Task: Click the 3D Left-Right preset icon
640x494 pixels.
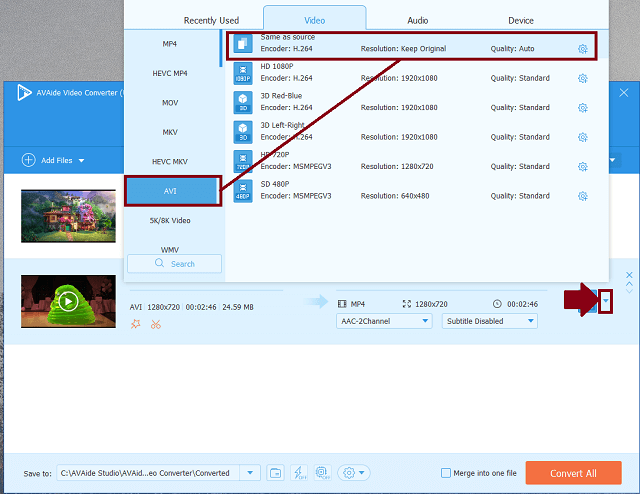Action: [243, 132]
